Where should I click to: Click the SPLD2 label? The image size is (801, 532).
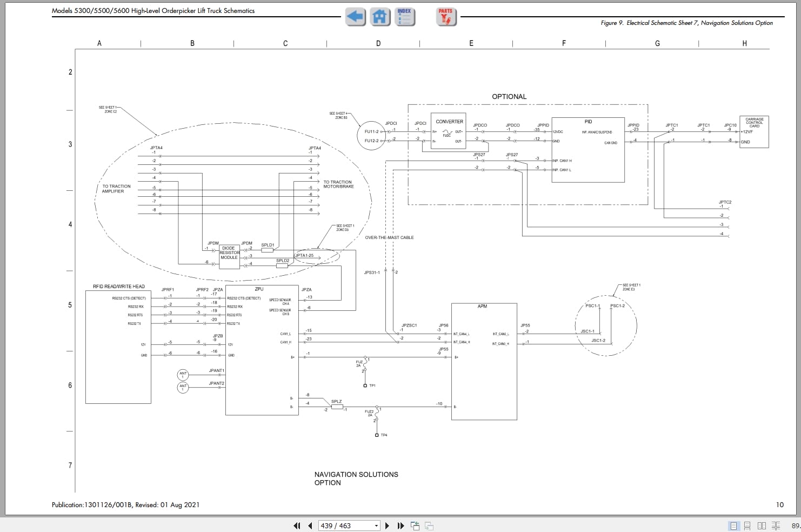[x=283, y=261]
